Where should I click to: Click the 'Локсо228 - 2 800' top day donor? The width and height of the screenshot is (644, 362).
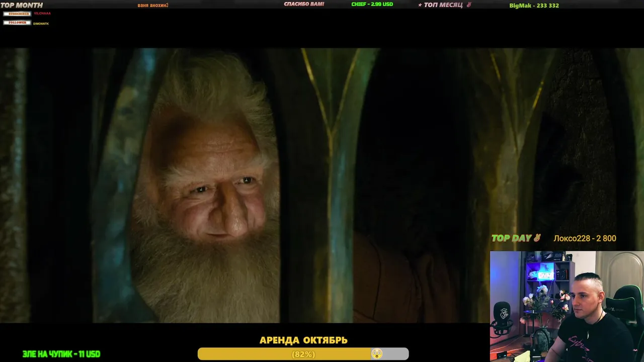(x=585, y=238)
